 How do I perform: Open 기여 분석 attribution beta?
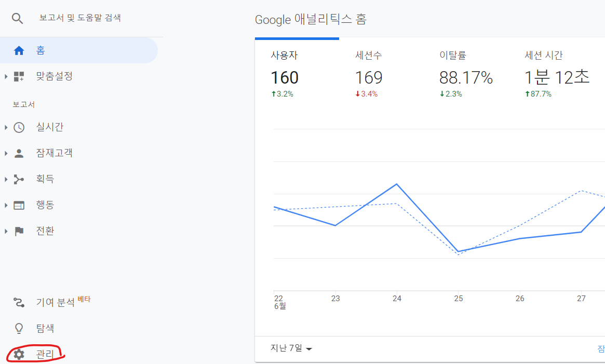[56, 302]
